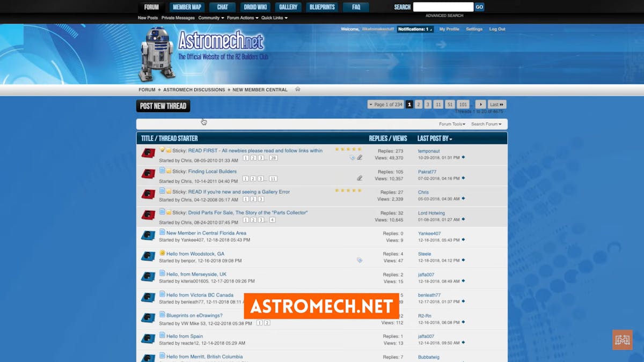Image resolution: width=644 pixels, height=362 pixels.
Task: View attachments of Finding Local Builders thread
Action: [360, 178]
